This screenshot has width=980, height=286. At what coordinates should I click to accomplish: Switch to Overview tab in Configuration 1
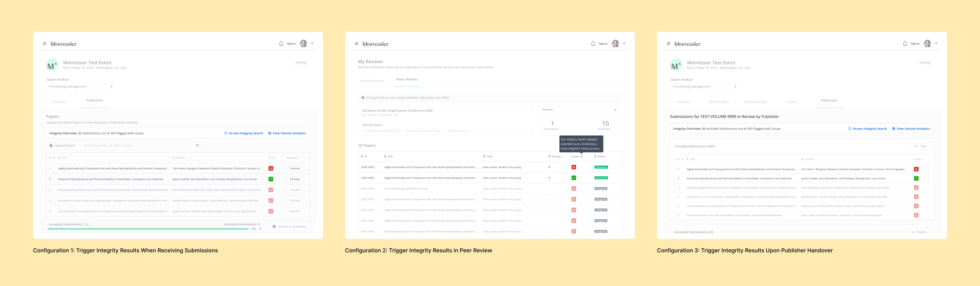click(x=60, y=102)
